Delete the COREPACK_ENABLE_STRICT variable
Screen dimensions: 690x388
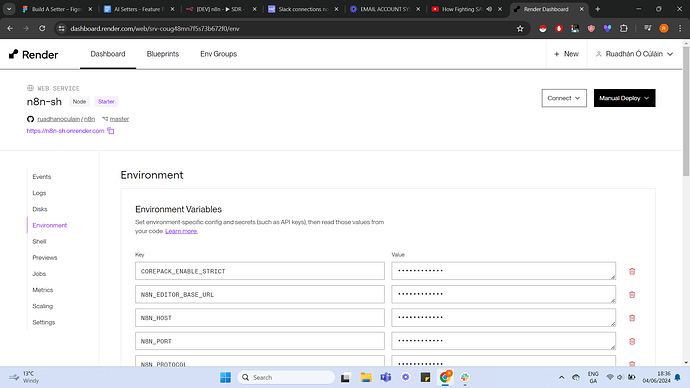coord(632,271)
